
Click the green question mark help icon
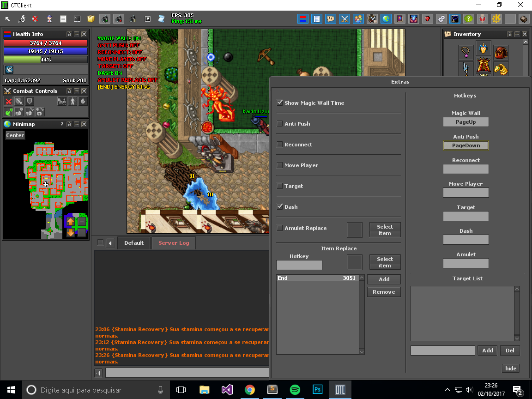point(469,19)
